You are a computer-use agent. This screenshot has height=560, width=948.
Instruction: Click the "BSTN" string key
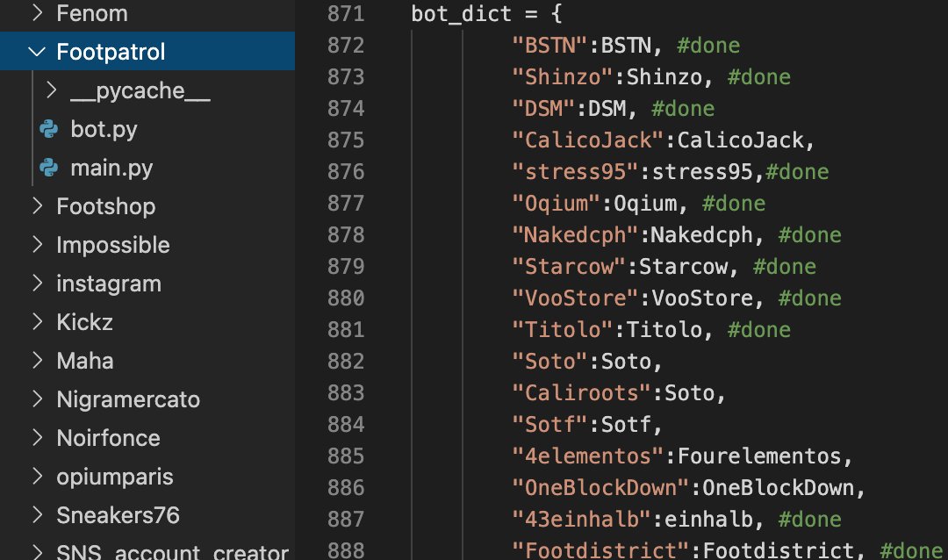pos(549,46)
